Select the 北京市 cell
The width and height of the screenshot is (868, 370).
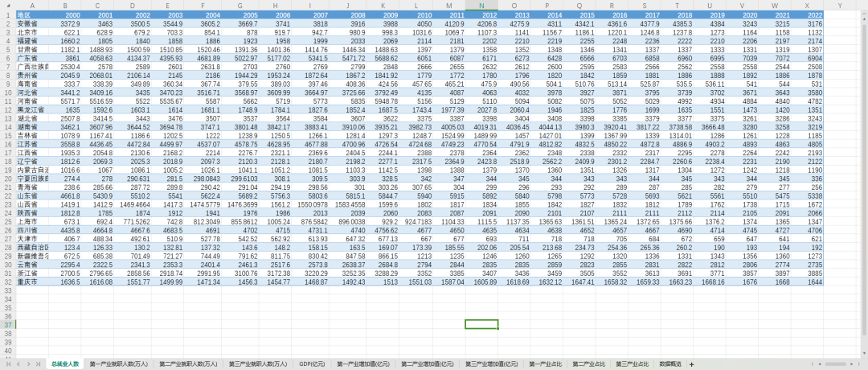click(31, 32)
